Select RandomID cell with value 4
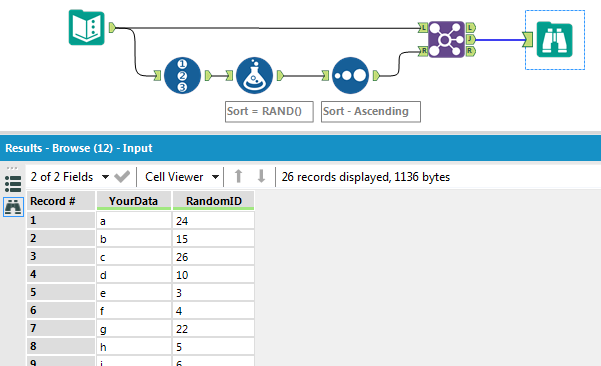The height and width of the screenshot is (366, 601). coord(213,311)
